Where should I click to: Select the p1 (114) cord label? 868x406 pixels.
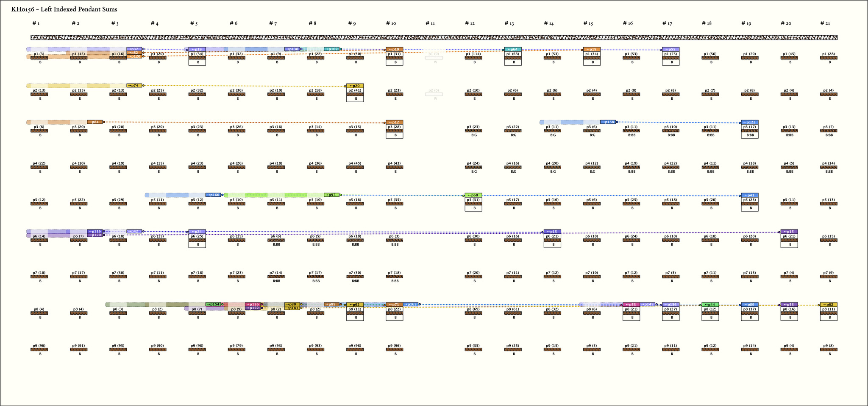tap(473, 54)
